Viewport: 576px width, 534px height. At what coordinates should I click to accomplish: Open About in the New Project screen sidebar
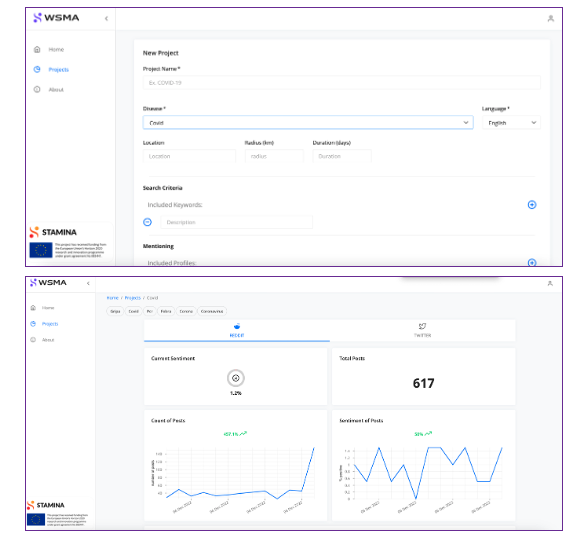56,90
